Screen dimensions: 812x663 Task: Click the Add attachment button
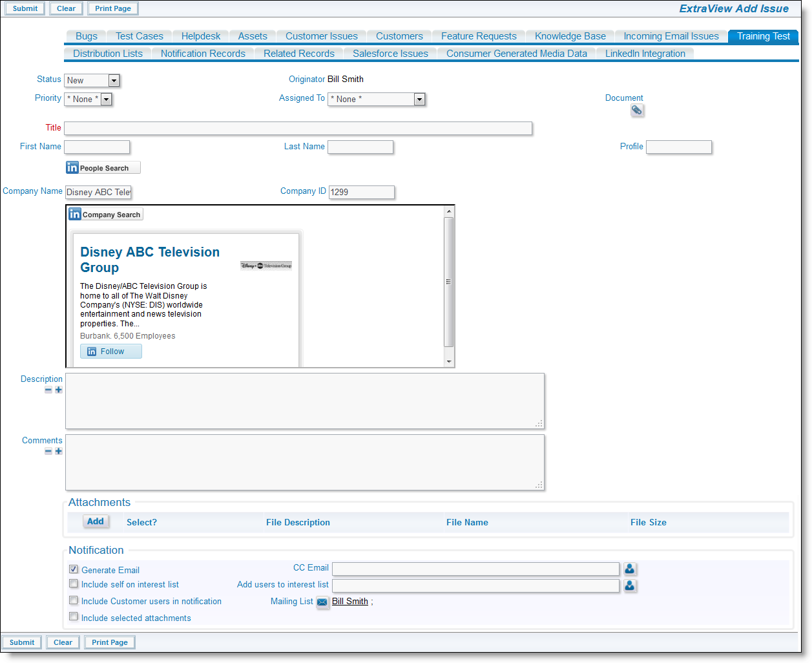click(96, 521)
